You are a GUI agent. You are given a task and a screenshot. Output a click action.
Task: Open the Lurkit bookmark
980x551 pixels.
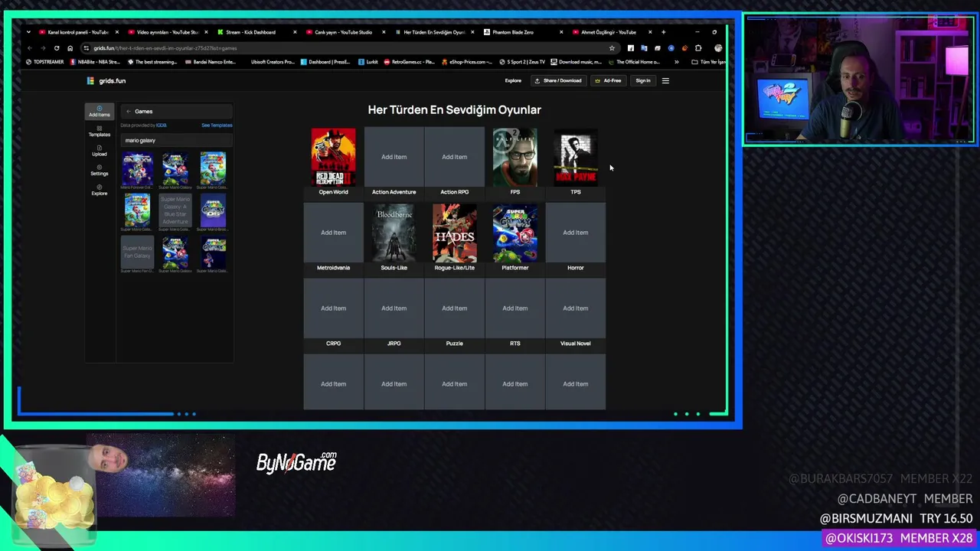click(368, 62)
